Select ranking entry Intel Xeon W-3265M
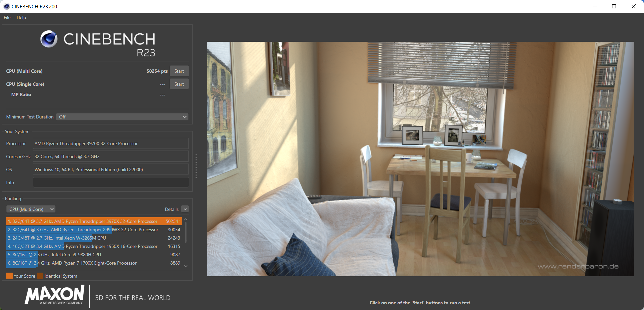 point(94,238)
